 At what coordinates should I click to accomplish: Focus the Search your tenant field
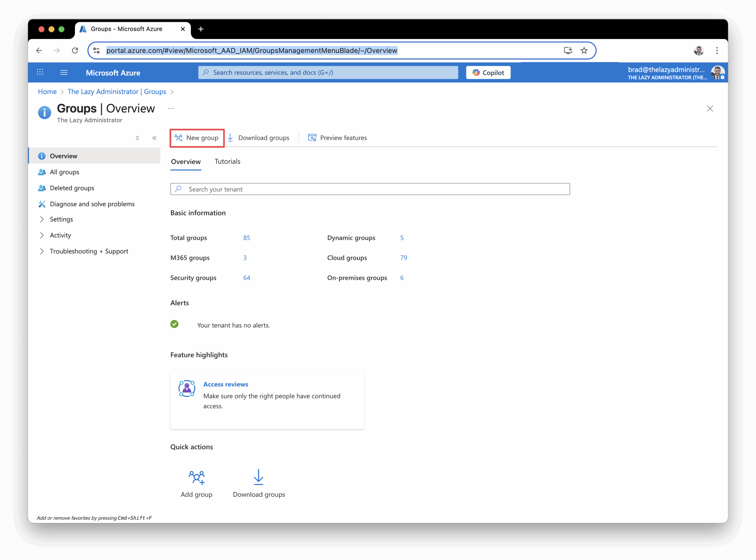(x=370, y=189)
